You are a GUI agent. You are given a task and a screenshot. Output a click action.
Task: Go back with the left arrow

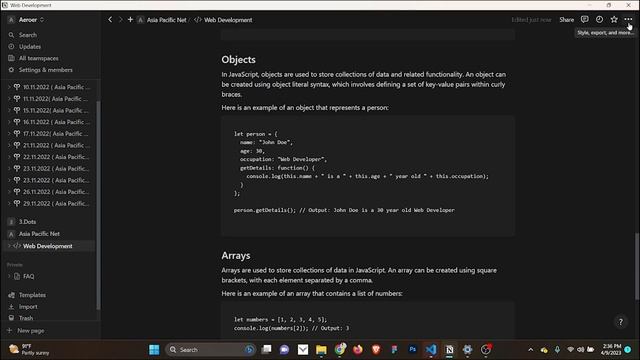110,20
